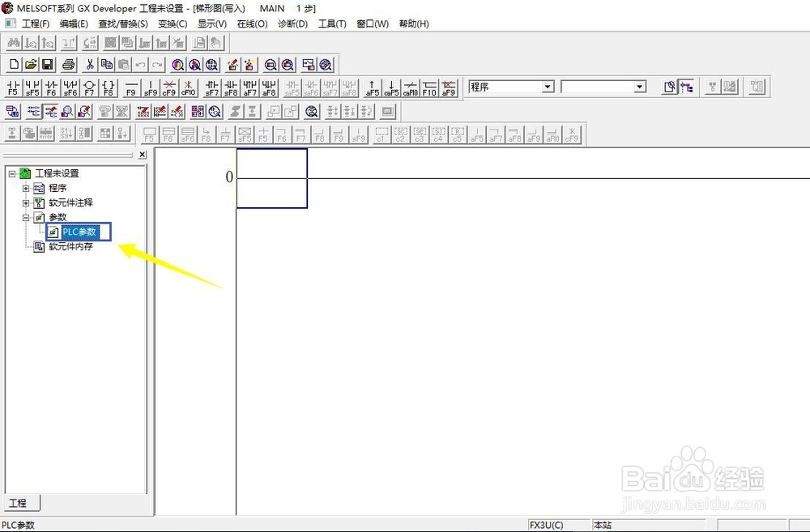Delete vertical line cF10

pos(188,87)
